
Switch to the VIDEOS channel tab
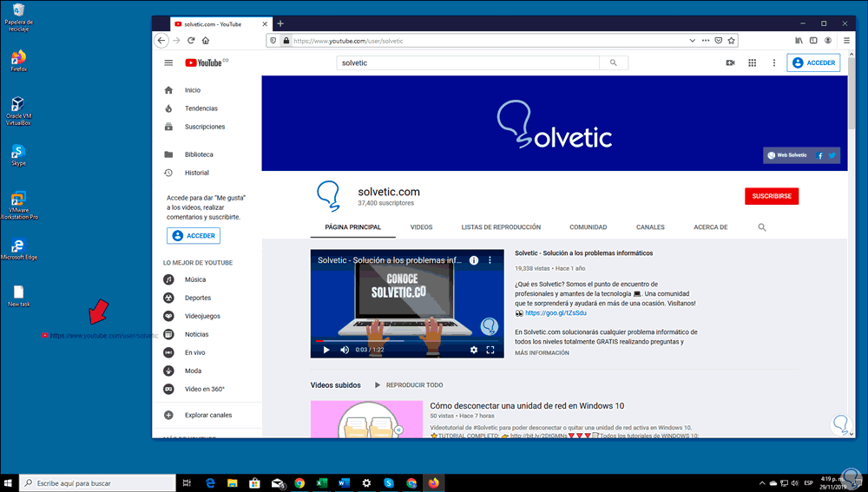pos(421,227)
